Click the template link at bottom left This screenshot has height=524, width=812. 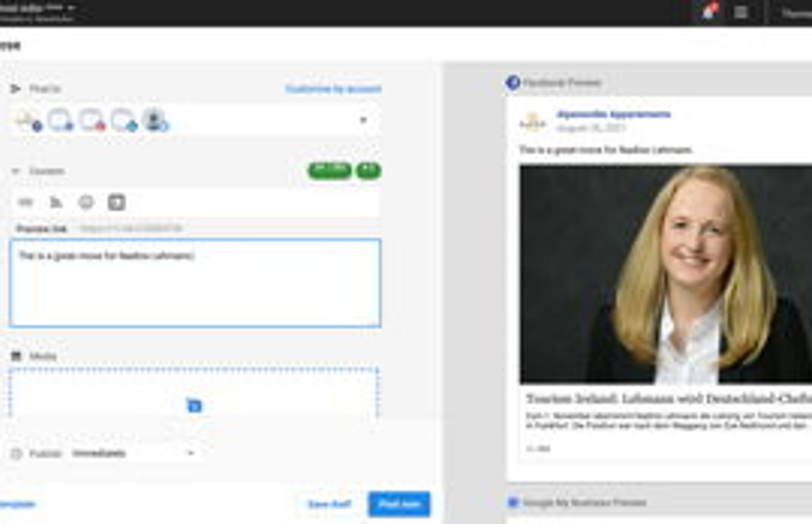[x=18, y=504]
